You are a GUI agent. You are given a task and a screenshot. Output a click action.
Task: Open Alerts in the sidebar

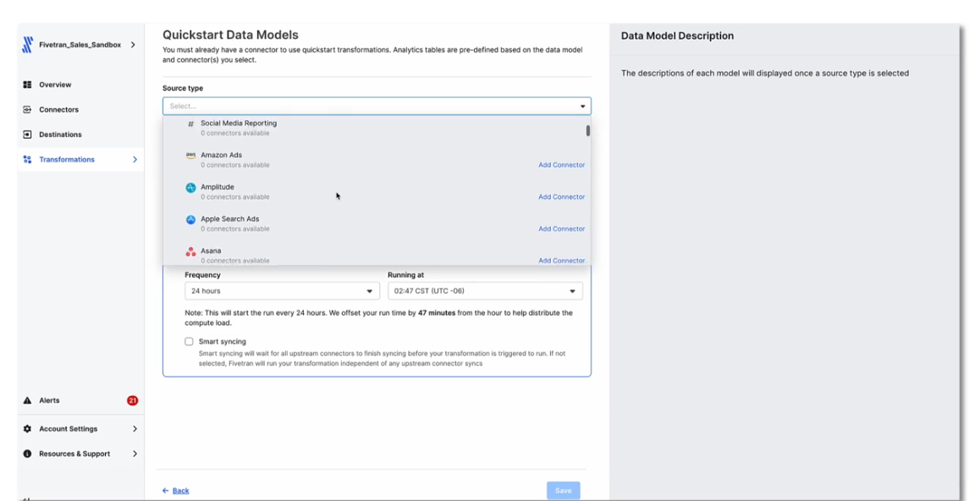pyautogui.click(x=49, y=400)
